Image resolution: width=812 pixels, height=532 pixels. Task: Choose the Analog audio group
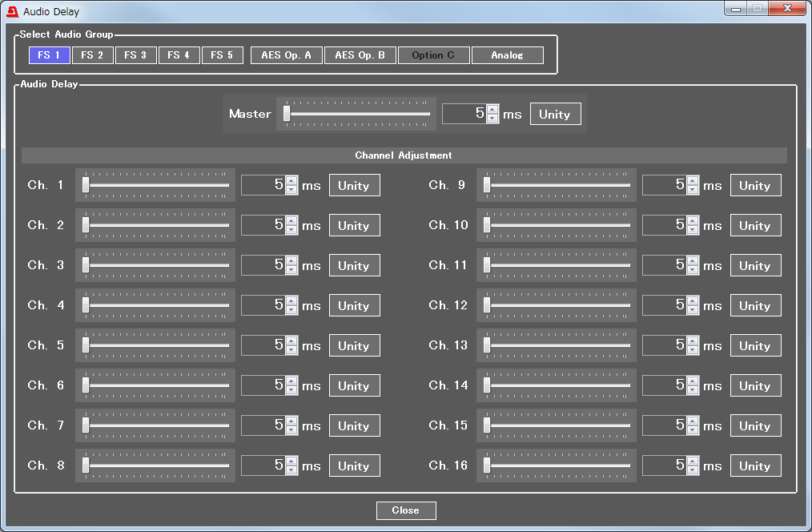[x=507, y=55]
